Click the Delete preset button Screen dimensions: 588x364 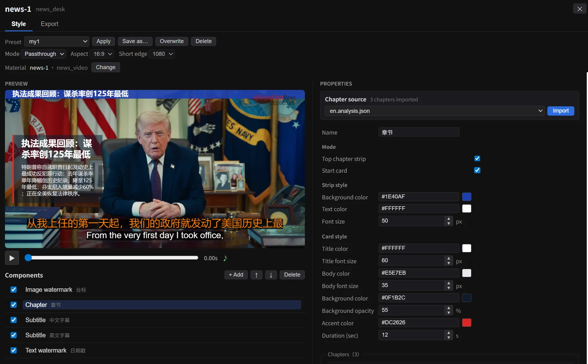(x=203, y=41)
